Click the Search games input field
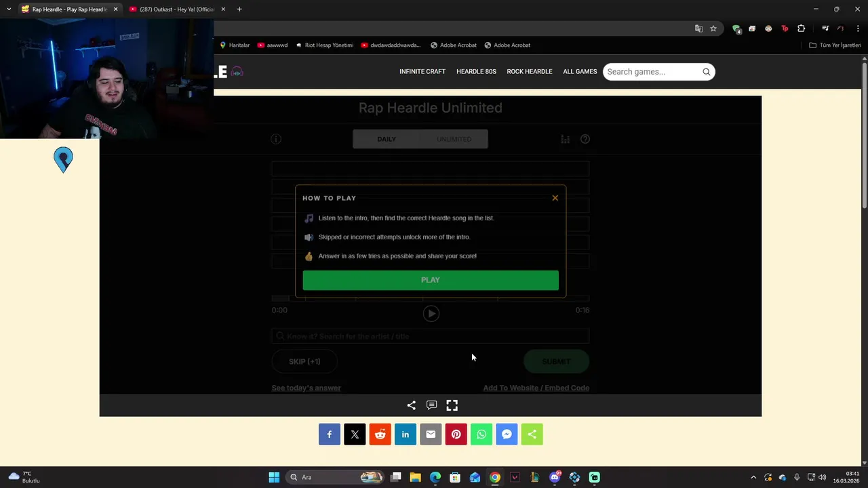868x488 pixels. (651, 72)
